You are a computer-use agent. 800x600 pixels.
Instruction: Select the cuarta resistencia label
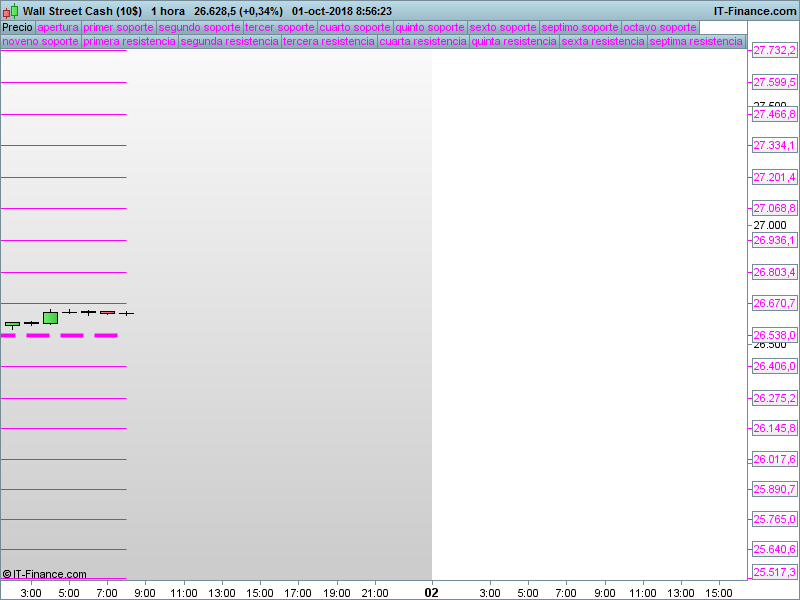(423, 41)
